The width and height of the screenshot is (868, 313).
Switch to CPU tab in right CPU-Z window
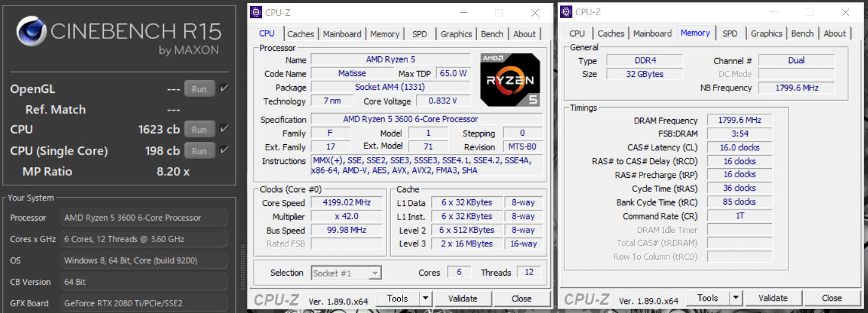[x=577, y=34]
